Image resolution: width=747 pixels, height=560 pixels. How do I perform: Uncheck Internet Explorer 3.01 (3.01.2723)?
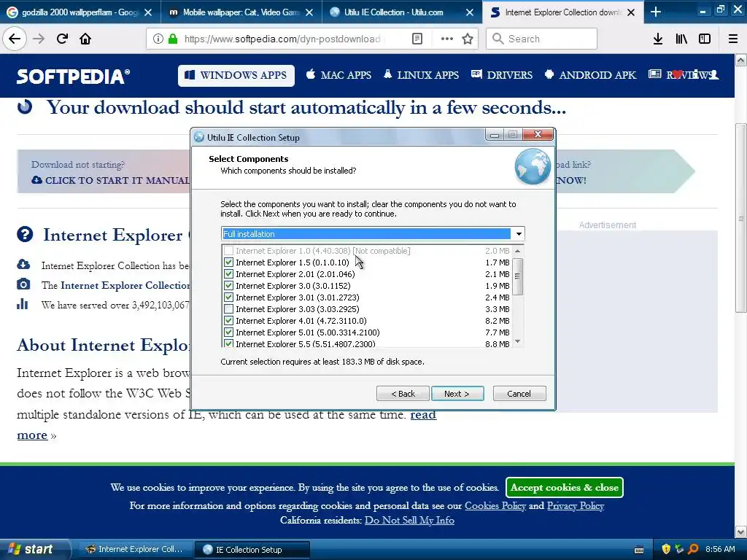pyautogui.click(x=228, y=297)
